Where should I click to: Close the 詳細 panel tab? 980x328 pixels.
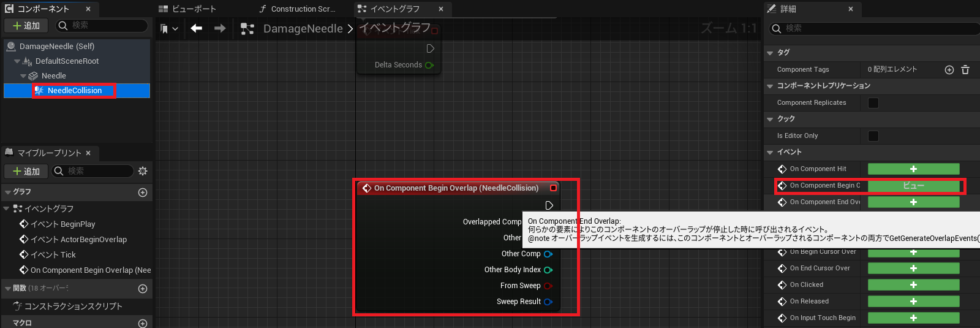(x=851, y=9)
